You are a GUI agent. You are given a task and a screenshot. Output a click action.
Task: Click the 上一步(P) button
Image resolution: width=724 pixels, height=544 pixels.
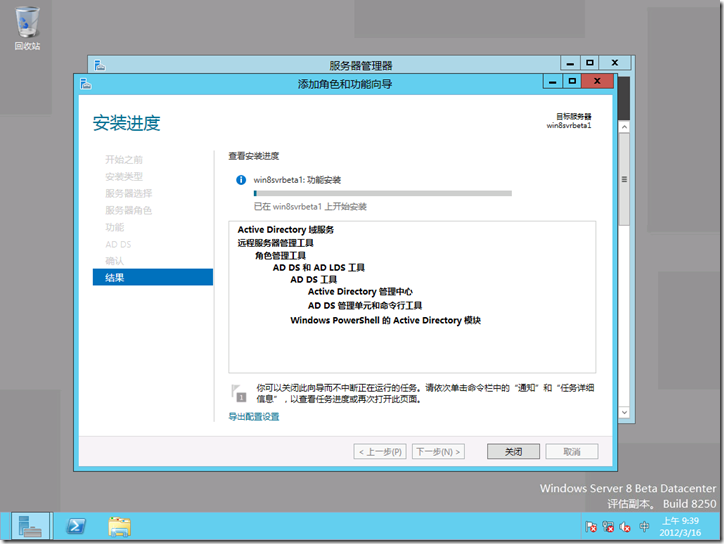point(380,452)
